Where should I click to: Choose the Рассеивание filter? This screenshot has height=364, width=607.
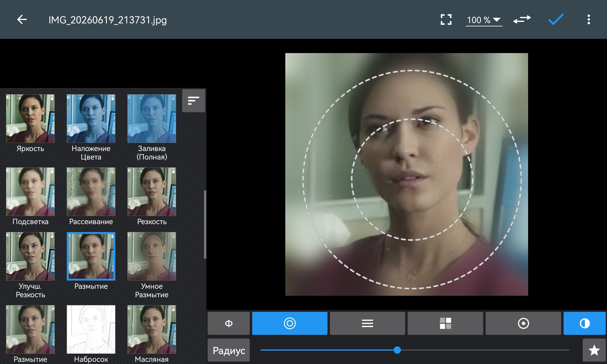point(91,192)
